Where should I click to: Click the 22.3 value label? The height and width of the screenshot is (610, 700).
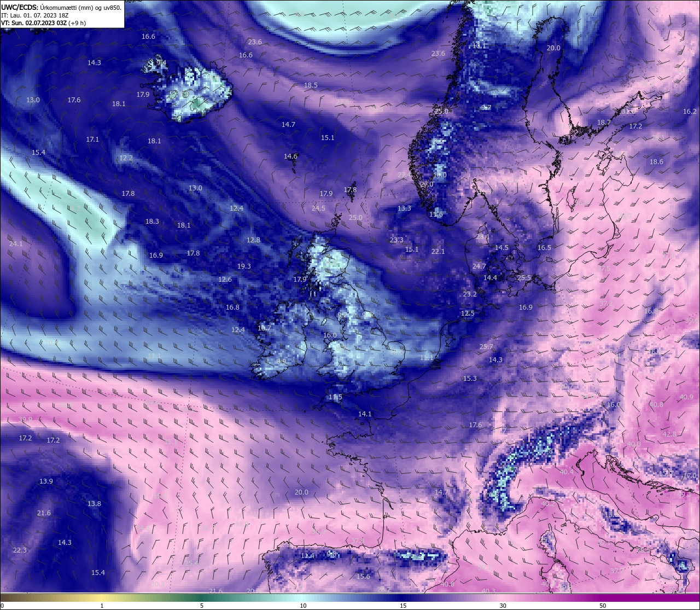(19, 550)
